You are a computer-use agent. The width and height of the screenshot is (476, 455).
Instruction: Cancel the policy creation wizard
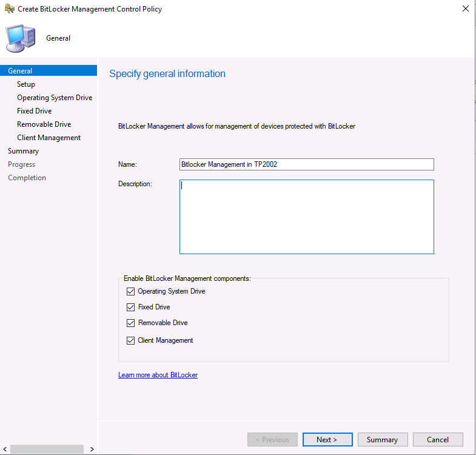(x=438, y=439)
